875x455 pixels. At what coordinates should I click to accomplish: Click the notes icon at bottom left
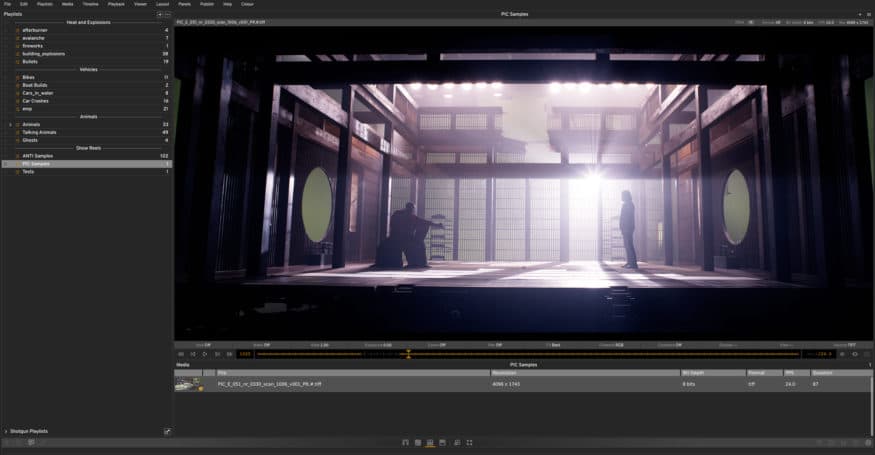tap(31, 442)
